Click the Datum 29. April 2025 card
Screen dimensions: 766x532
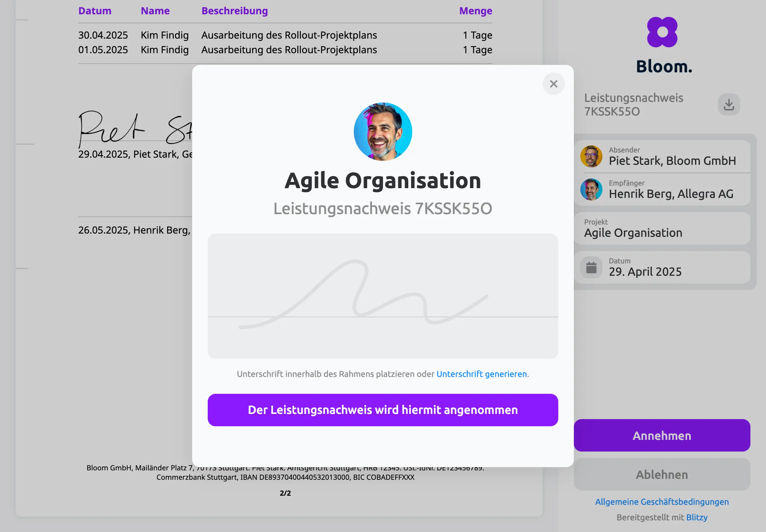[x=661, y=267]
